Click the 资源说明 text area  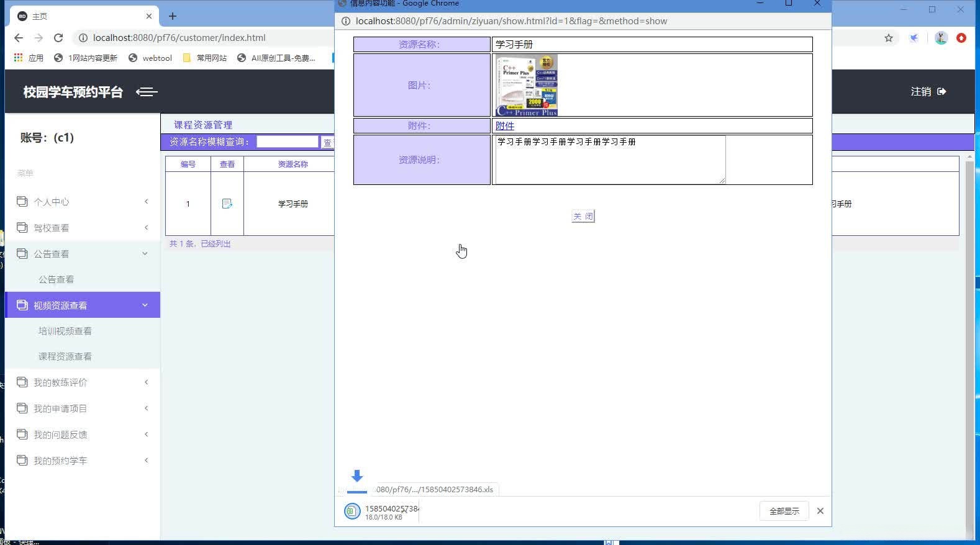[x=609, y=160]
